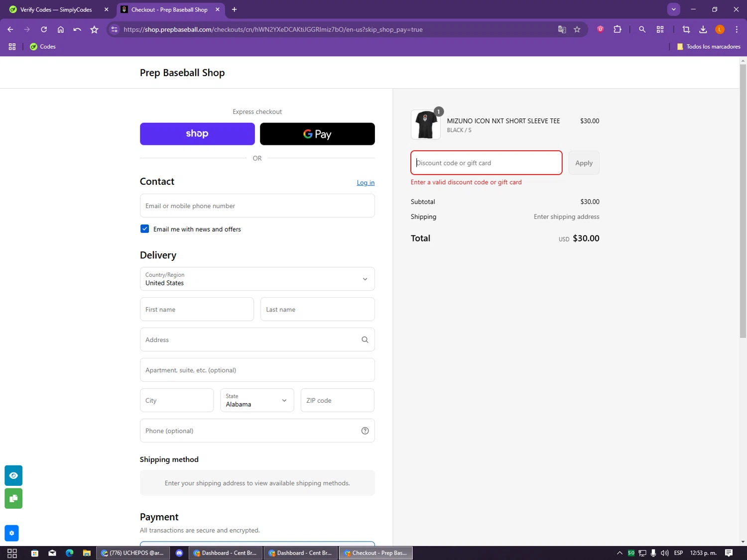Click the star icon beside the home button
The width and height of the screenshot is (747, 560).
94,29
